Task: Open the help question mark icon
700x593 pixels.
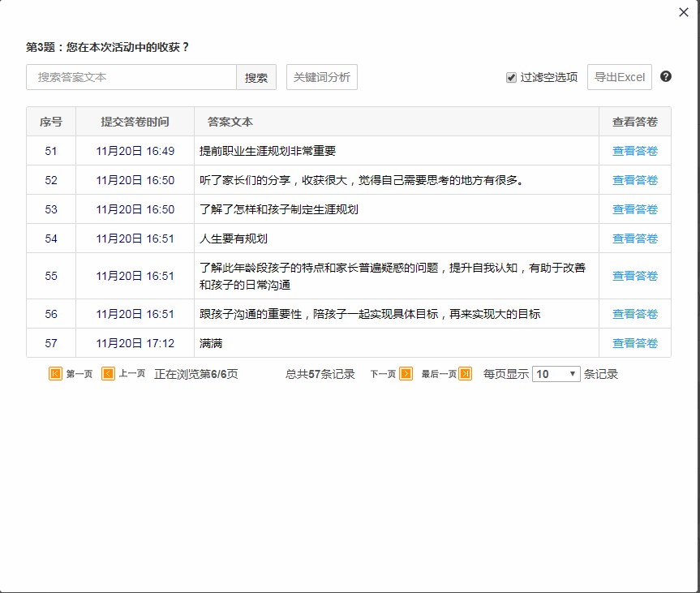Action: pos(666,76)
